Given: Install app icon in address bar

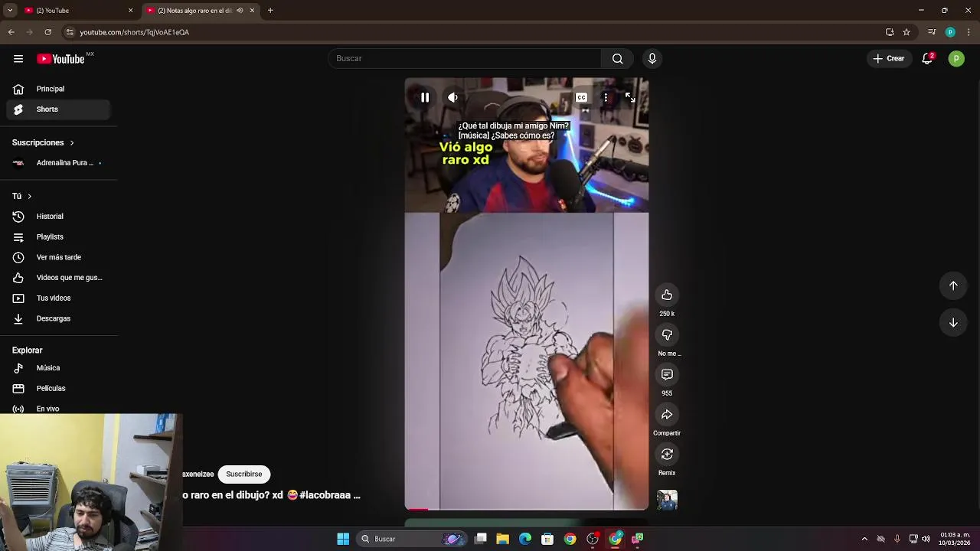Looking at the screenshot, I should coord(890,32).
